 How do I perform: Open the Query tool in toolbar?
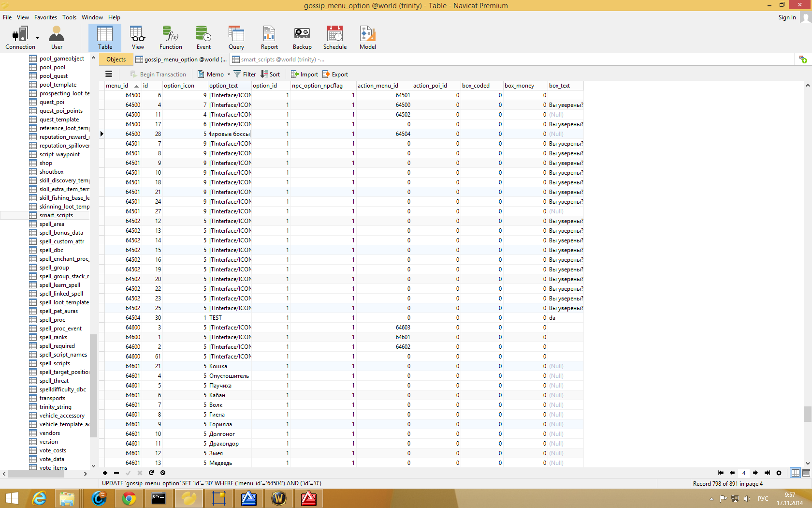pos(236,38)
